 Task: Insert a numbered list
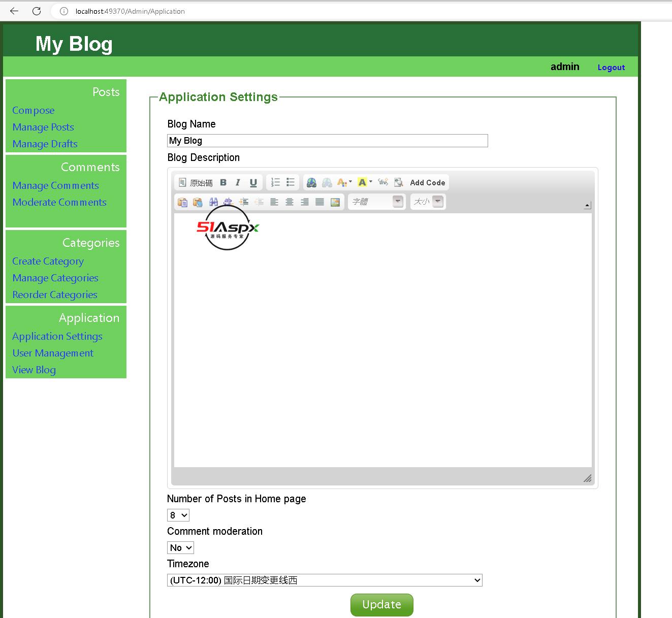275,182
